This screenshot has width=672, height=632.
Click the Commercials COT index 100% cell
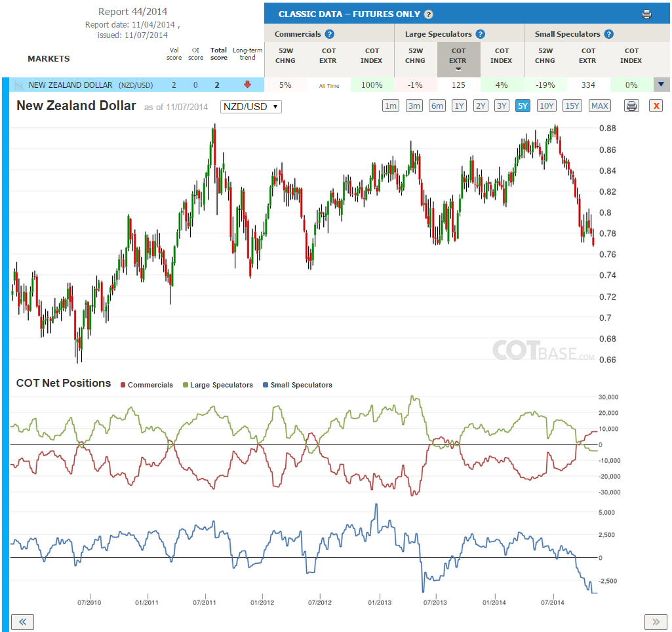click(x=372, y=85)
